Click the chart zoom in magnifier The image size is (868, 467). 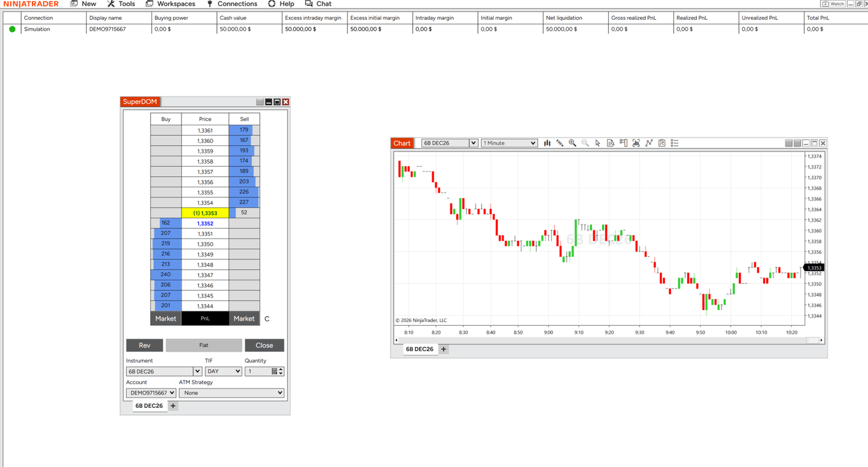572,143
